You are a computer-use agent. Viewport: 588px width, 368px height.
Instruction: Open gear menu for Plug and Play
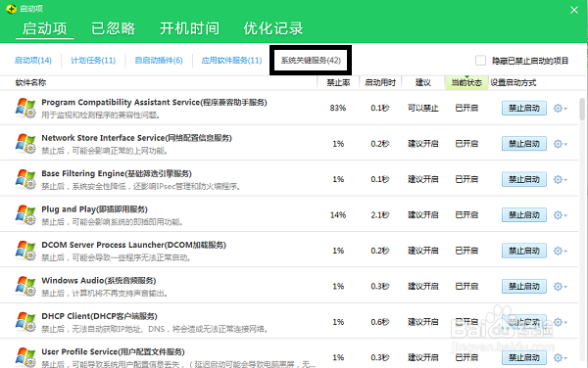(561, 215)
